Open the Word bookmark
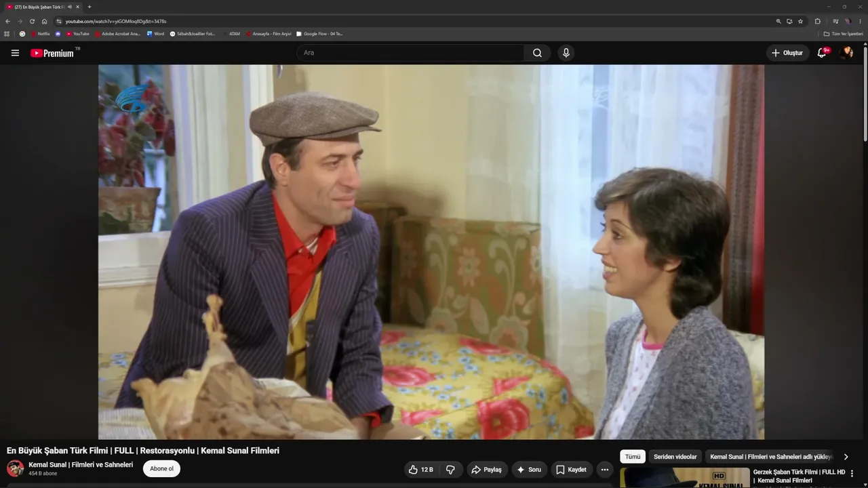The height and width of the screenshot is (488, 868). 155,34
